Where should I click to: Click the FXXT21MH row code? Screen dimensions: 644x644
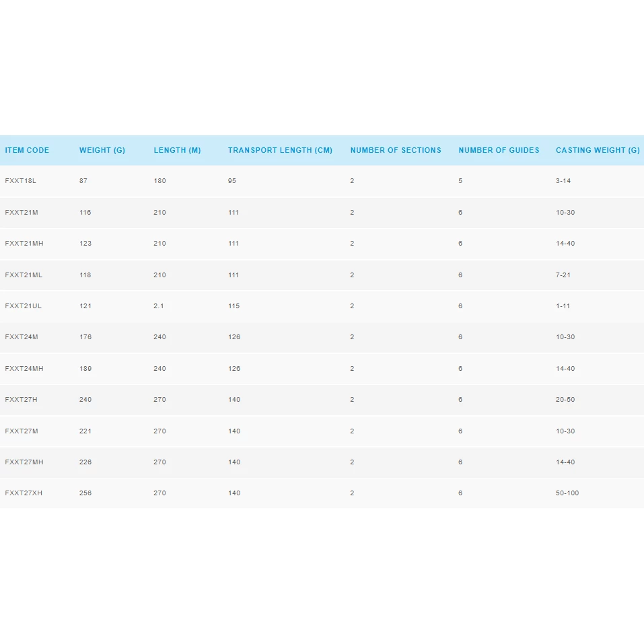point(24,244)
